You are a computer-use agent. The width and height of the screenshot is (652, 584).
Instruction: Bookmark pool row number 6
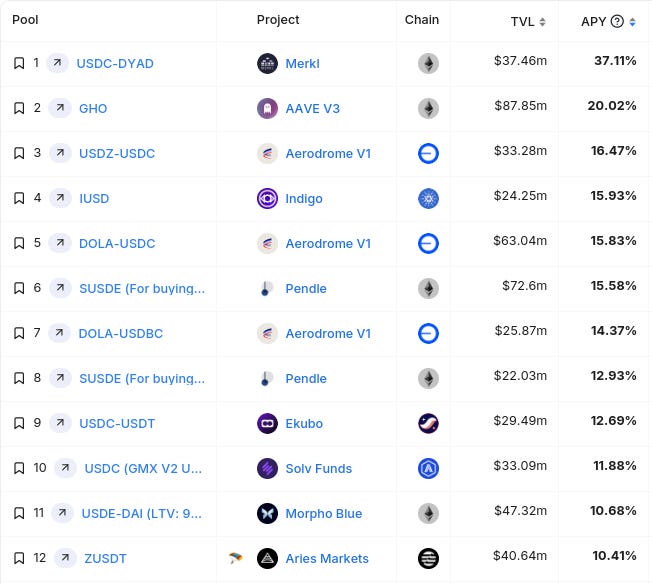click(x=19, y=288)
